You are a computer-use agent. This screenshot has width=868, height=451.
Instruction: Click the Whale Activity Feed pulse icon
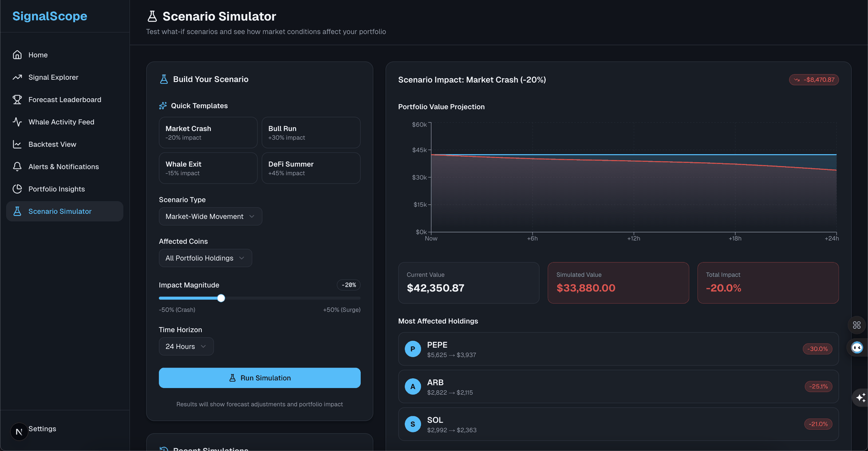point(17,122)
